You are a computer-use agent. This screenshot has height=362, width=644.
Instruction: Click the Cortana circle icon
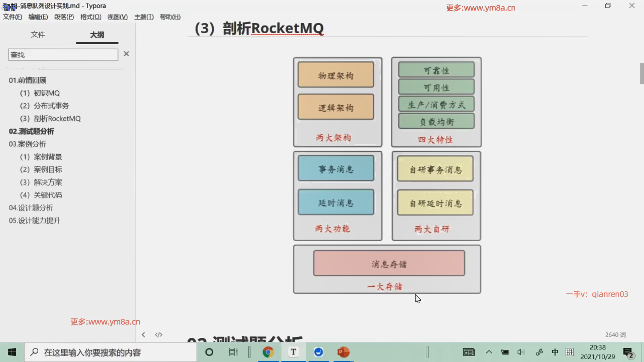click(209, 352)
